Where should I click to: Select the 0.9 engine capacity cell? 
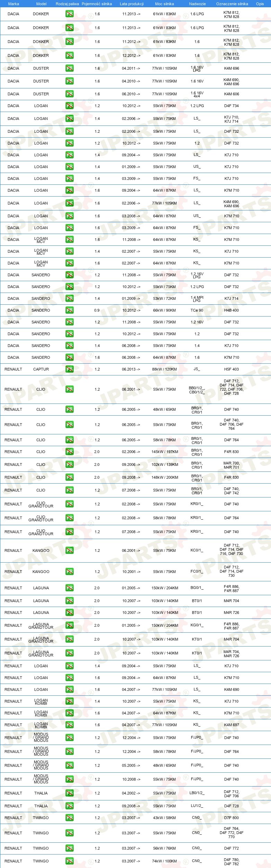97,310
